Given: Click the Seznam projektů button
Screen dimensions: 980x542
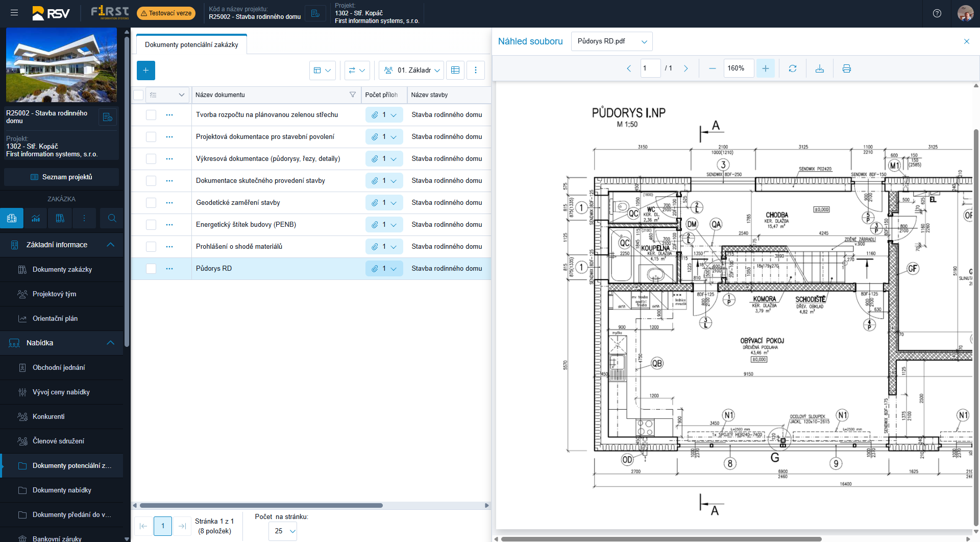Looking at the screenshot, I should tap(61, 177).
